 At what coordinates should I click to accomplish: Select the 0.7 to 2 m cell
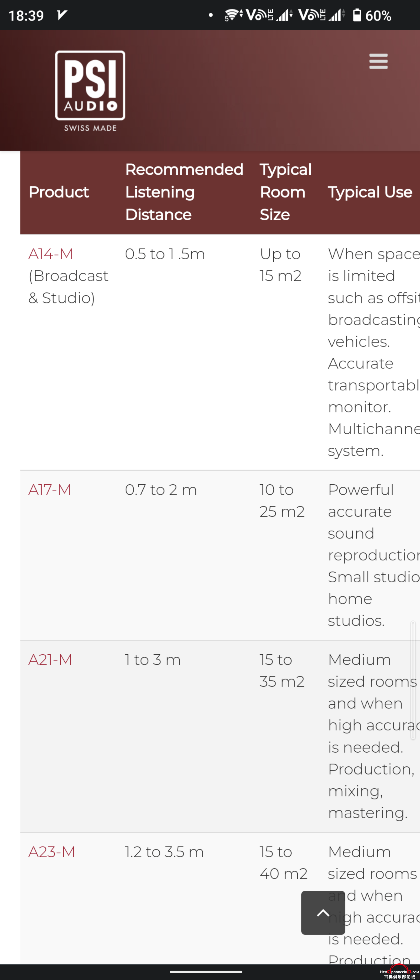(x=161, y=490)
